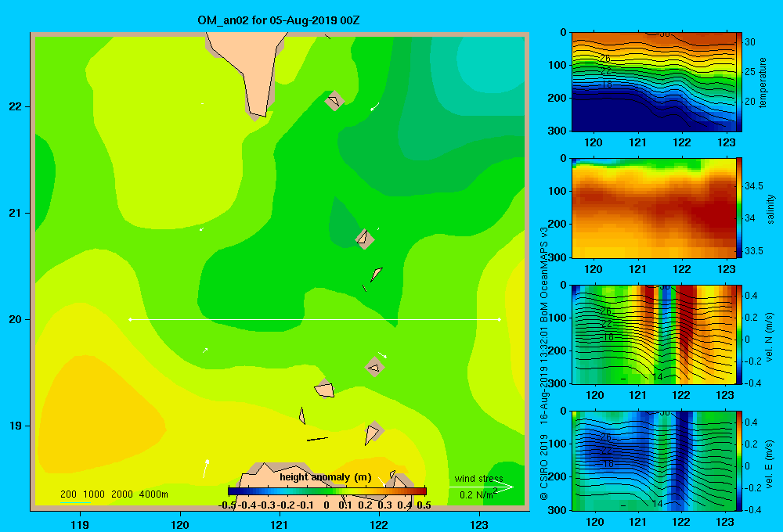Click longitude label 123 on the map axis

coord(479,524)
